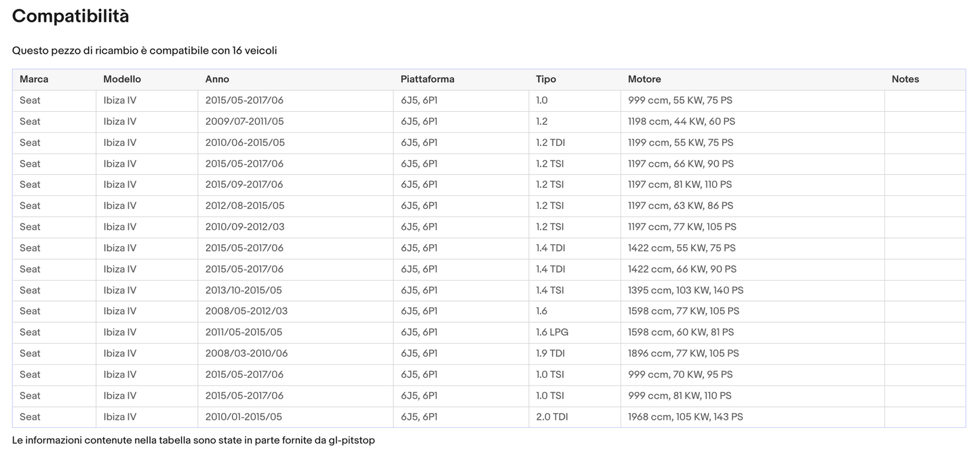Select the 2009/07-2011/05 year cell
The width and height of the screenshot is (980, 453).
pos(244,121)
